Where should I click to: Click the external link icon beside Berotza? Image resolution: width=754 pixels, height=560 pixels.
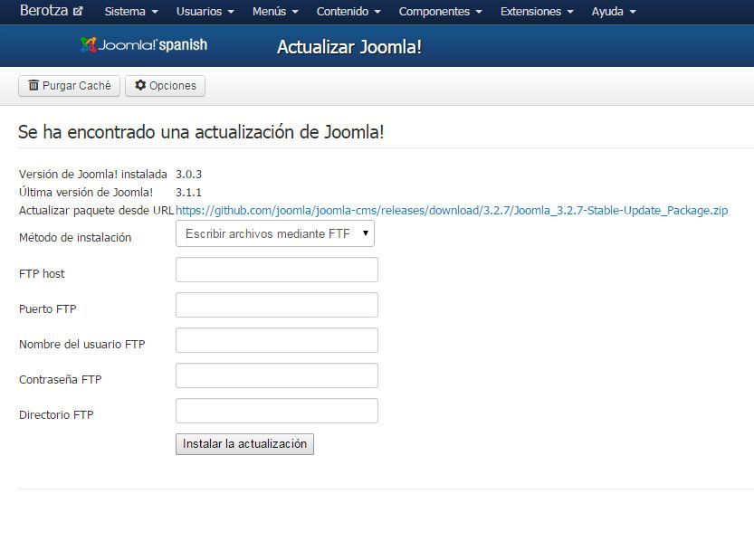point(78,12)
